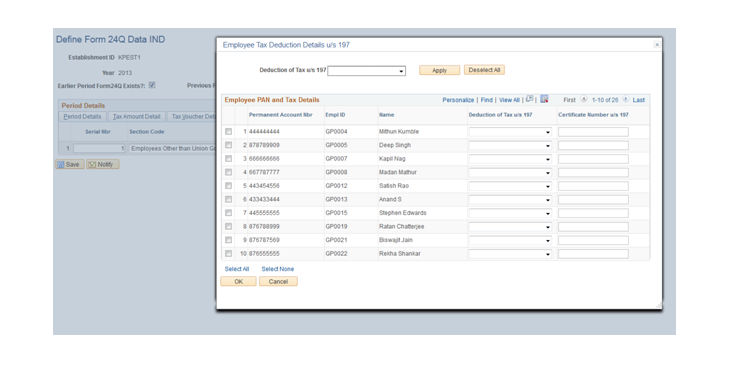756x376 pixels.
Task: Click Certificate Number u/s 197 column header
Action: tap(594, 115)
